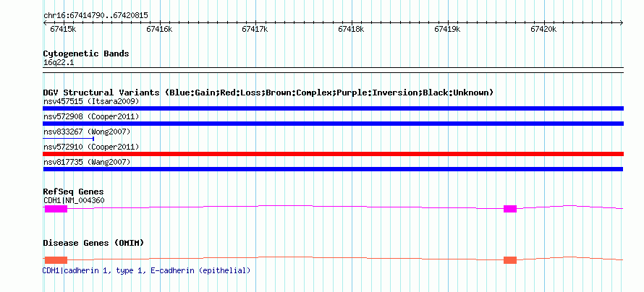Screen dimensions: 644x292
Task: Open variant nsv817735 (Wang2007) label
Action: pyautogui.click(x=87, y=162)
